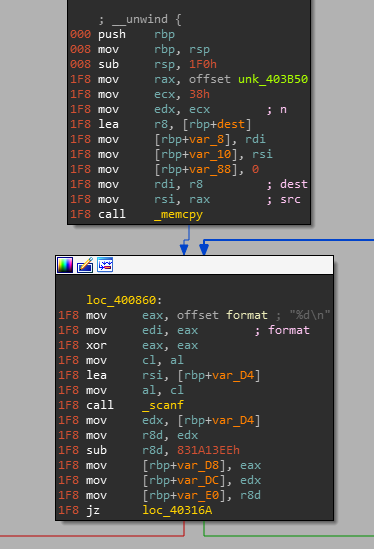Viewport: 374px width, 549px height.
Task: Jump to loc_40316A reference
Action: pos(177,510)
